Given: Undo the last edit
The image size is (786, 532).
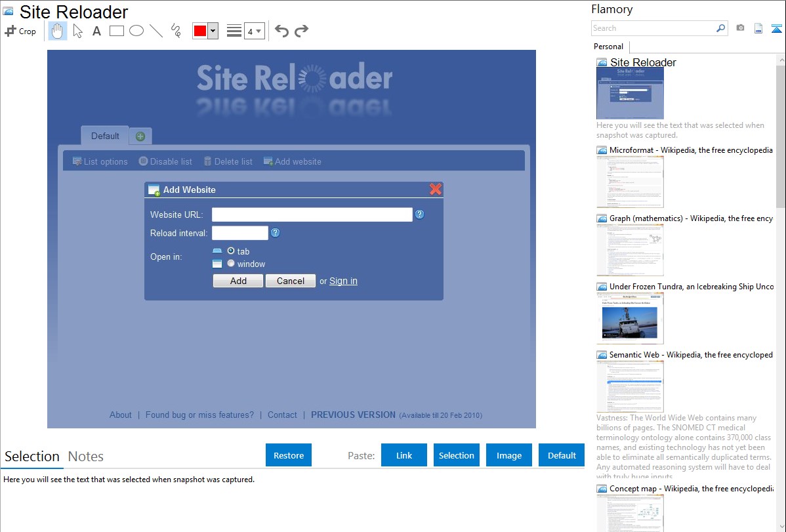Looking at the screenshot, I should click(x=281, y=31).
